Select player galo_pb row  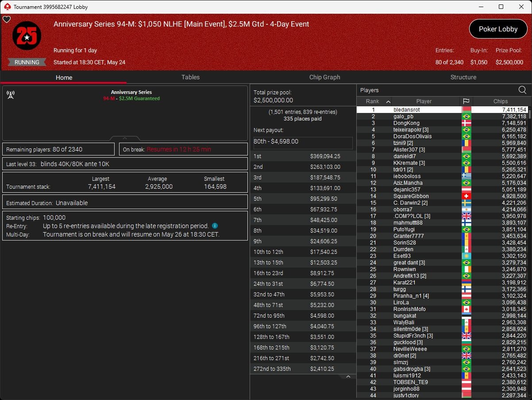[442, 116]
